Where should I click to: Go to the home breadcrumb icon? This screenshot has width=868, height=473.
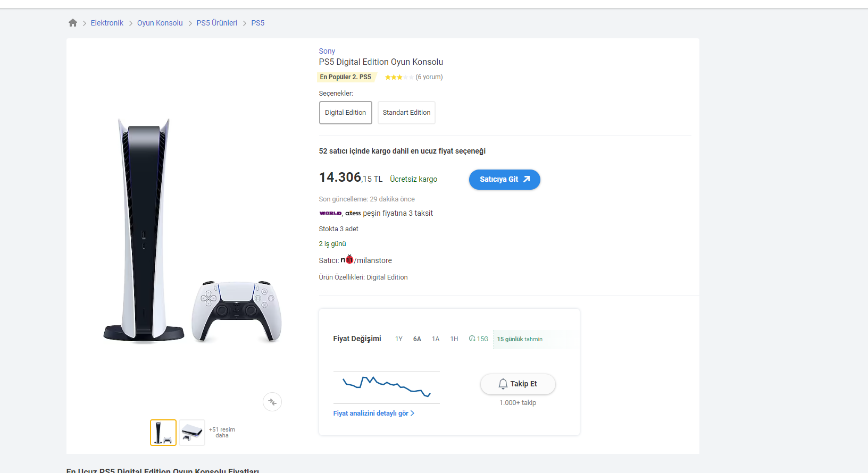pos(73,23)
